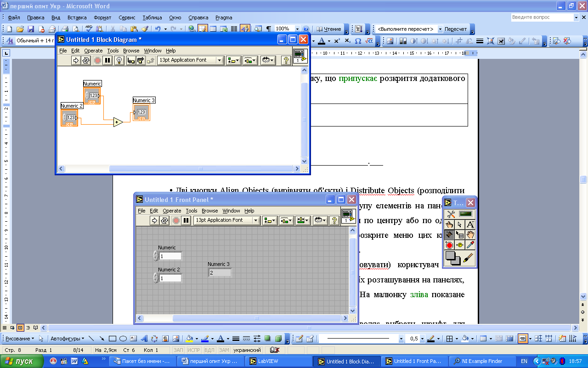The height and width of the screenshot is (368, 588).
Task: Open font dropdown in Block Diagram toolbar
Action: point(190,60)
